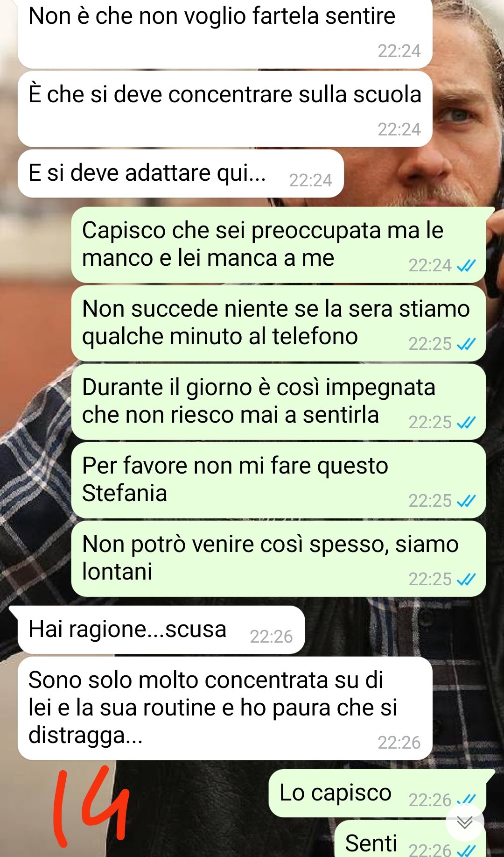The height and width of the screenshot is (857, 504).
Task: Select message 'Non è che non voglio fartela sentire'
Action: pyautogui.click(x=225, y=33)
